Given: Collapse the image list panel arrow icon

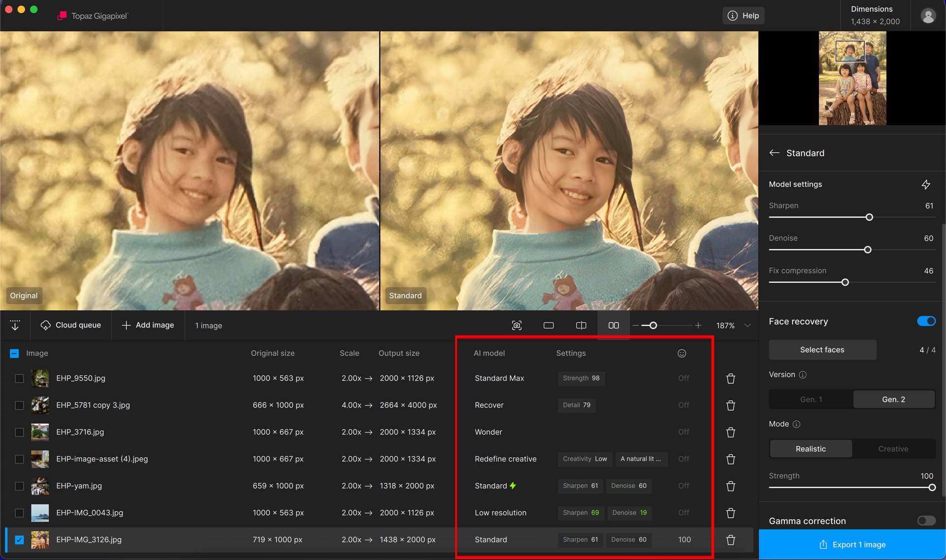Looking at the screenshot, I should pyautogui.click(x=15, y=326).
